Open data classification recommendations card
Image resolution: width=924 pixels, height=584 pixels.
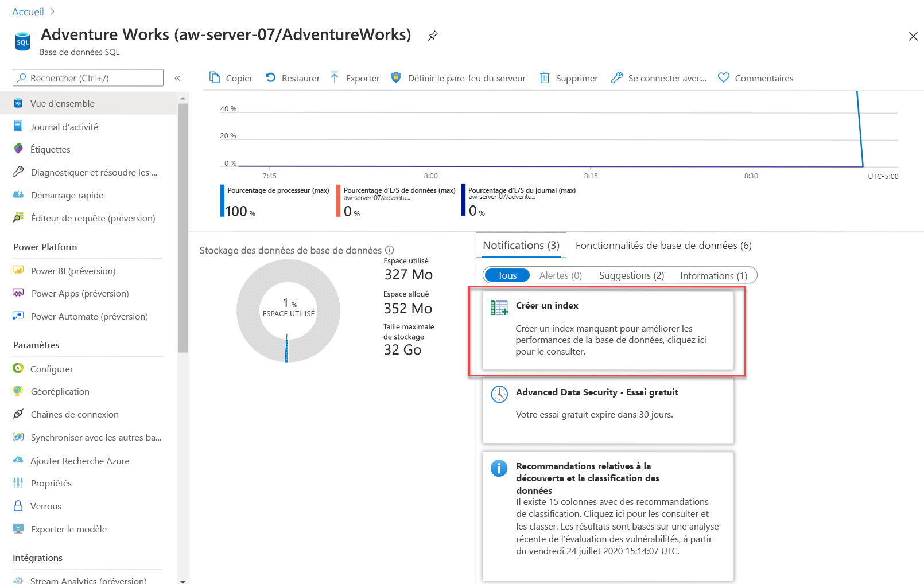coord(608,516)
